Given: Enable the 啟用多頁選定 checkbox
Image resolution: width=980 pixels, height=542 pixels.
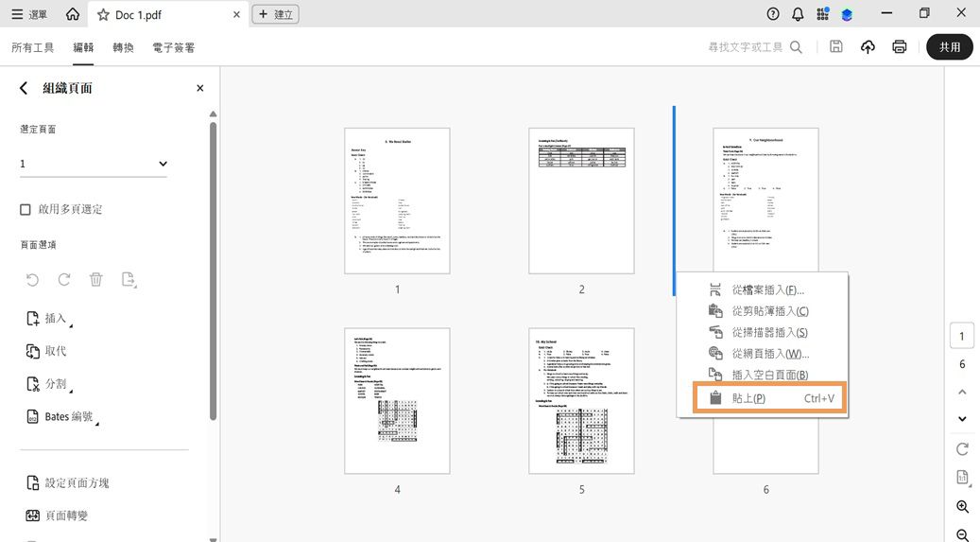Looking at the screenshot, I should click(25, 210).
